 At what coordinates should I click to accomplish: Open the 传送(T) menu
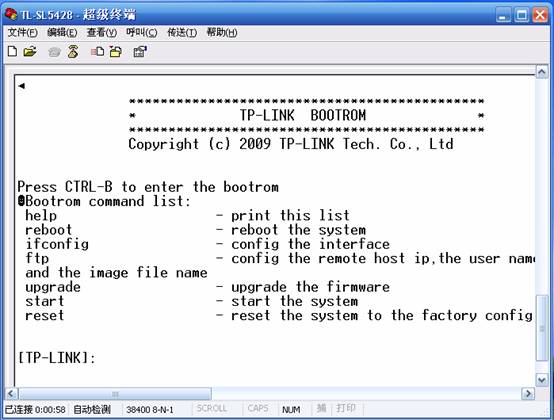(182, 33)
